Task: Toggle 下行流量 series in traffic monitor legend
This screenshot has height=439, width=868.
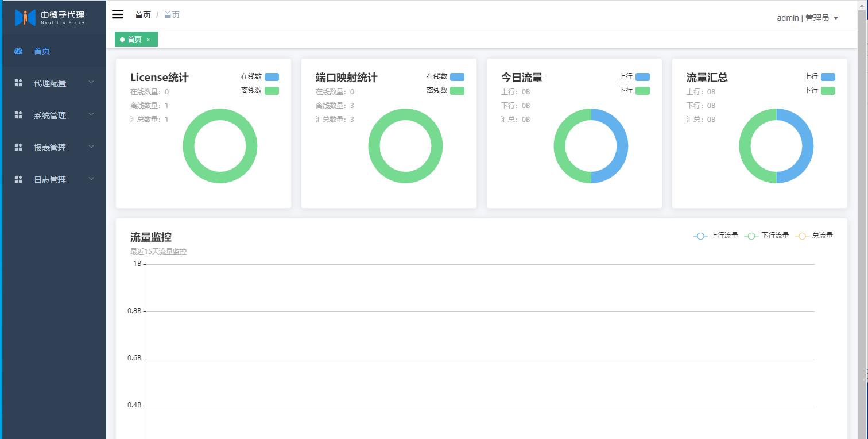Action: click(x=766, y=236)
